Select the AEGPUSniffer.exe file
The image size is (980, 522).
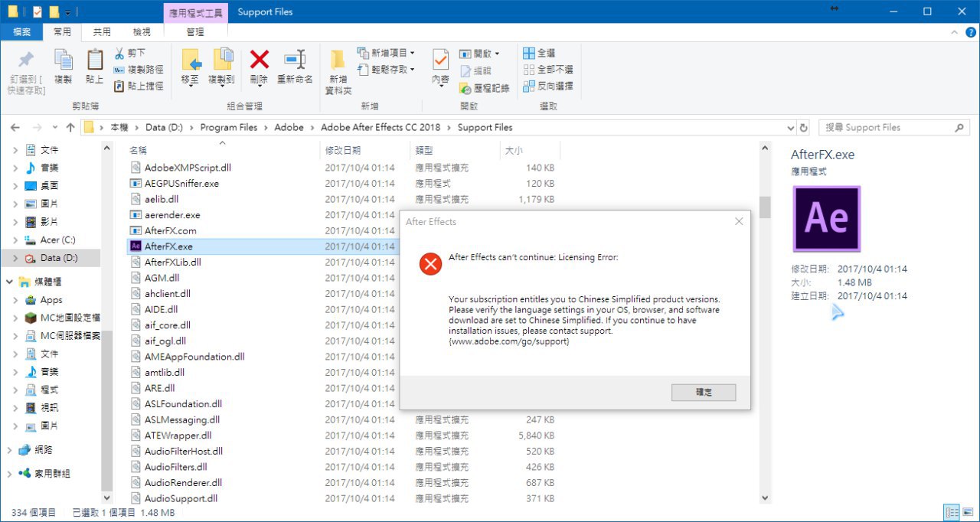181,184
